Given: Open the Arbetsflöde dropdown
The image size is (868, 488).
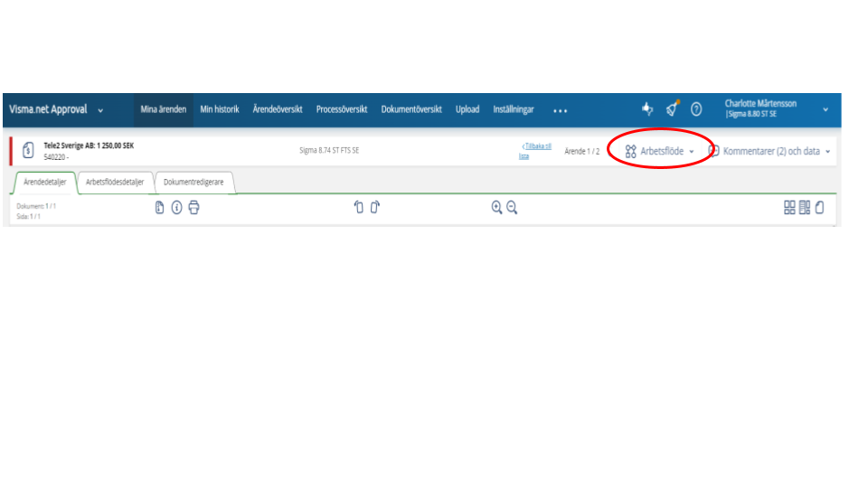Looking at the screenshot, I should (x=659, y=151).
